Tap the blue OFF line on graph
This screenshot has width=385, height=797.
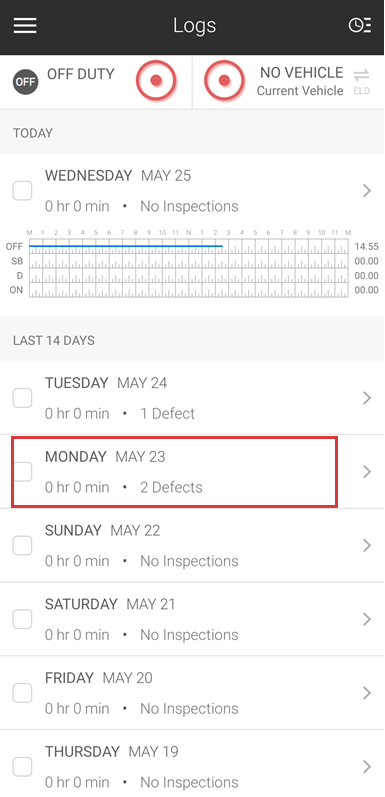(x=126, y=247)
